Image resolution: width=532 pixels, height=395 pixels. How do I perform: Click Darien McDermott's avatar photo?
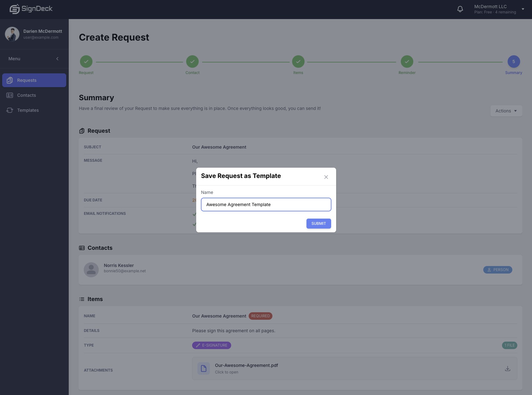(12, 34)
